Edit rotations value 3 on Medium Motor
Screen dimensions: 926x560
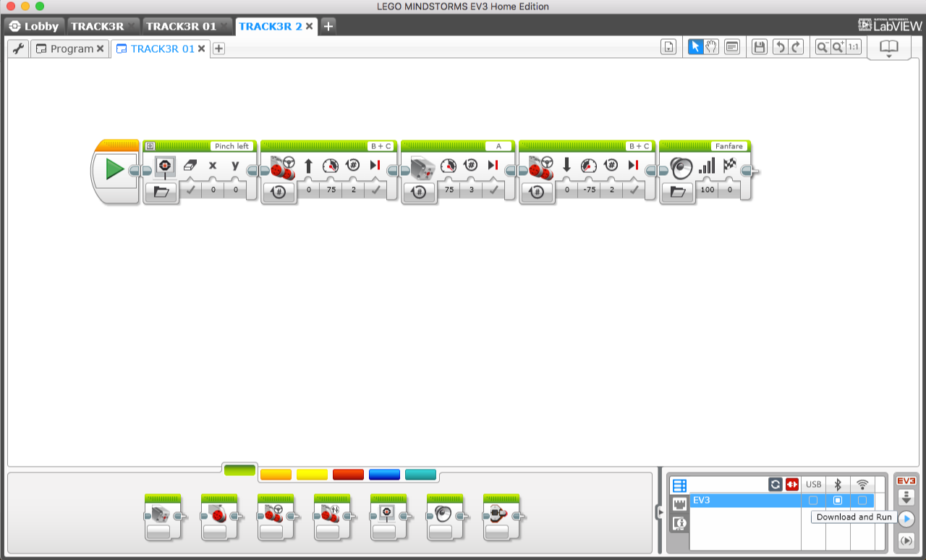[471, 191]
